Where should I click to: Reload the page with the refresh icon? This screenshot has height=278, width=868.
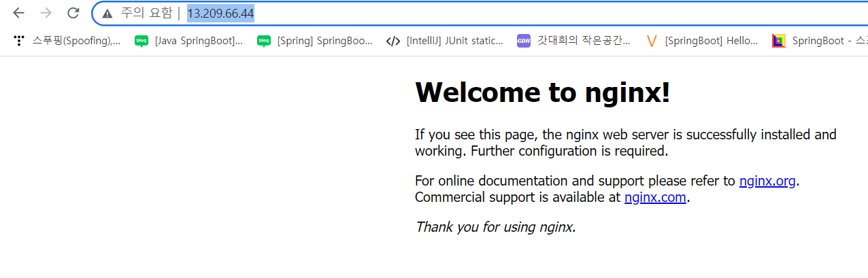[73, 13]
